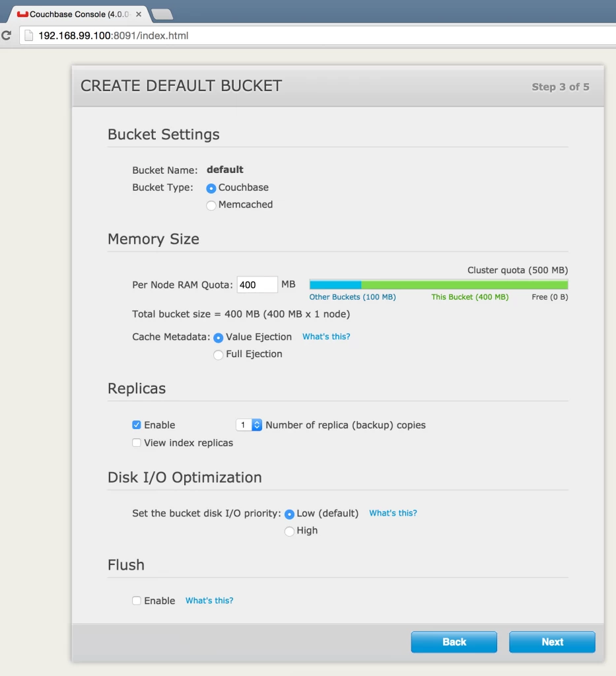Set disk I/O priority to Low (default)
This screenshot has height=676, width=616.
[289, 514]
